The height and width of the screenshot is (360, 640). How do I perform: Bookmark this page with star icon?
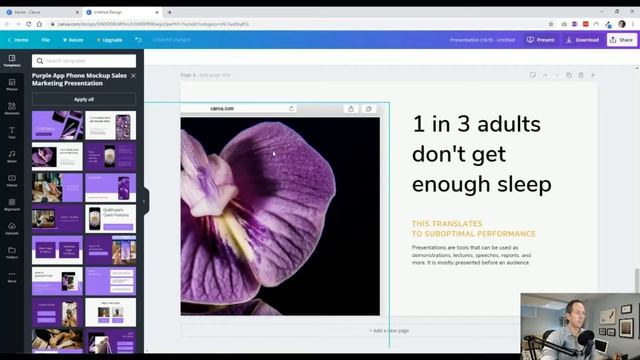pos(551,24)
